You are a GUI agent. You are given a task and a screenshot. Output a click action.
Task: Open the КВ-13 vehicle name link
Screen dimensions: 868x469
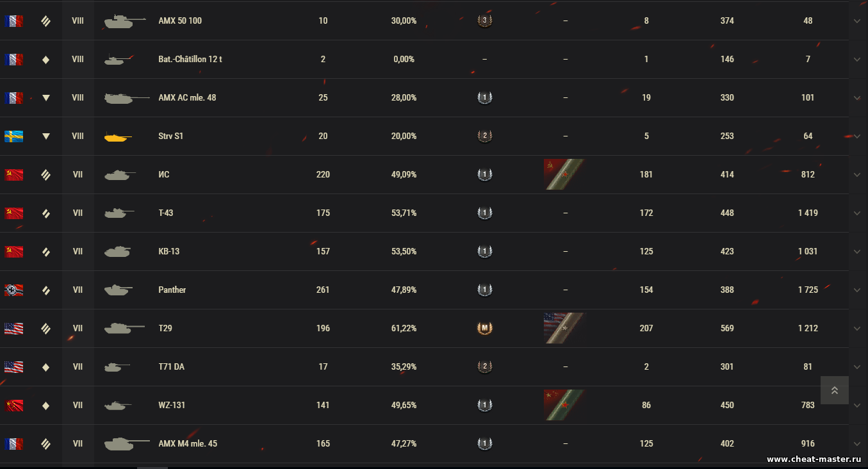169,252
